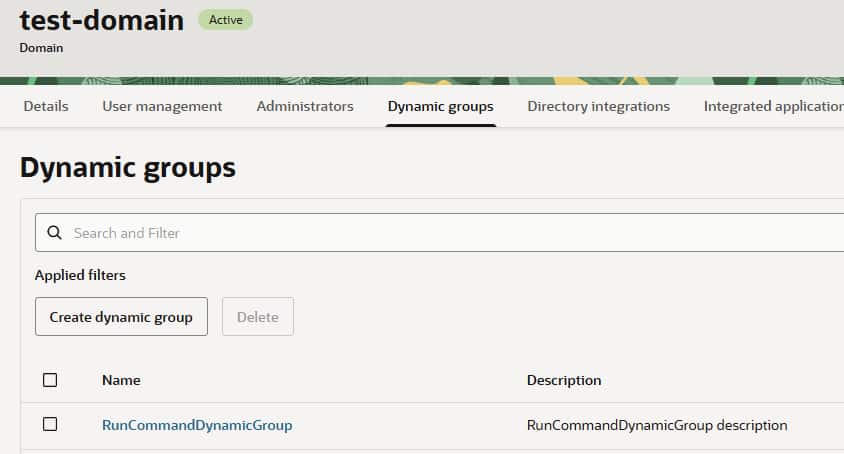The image size is (844, 454).
Task: Select all dynamic groups header checkbox
Action: 50,380
